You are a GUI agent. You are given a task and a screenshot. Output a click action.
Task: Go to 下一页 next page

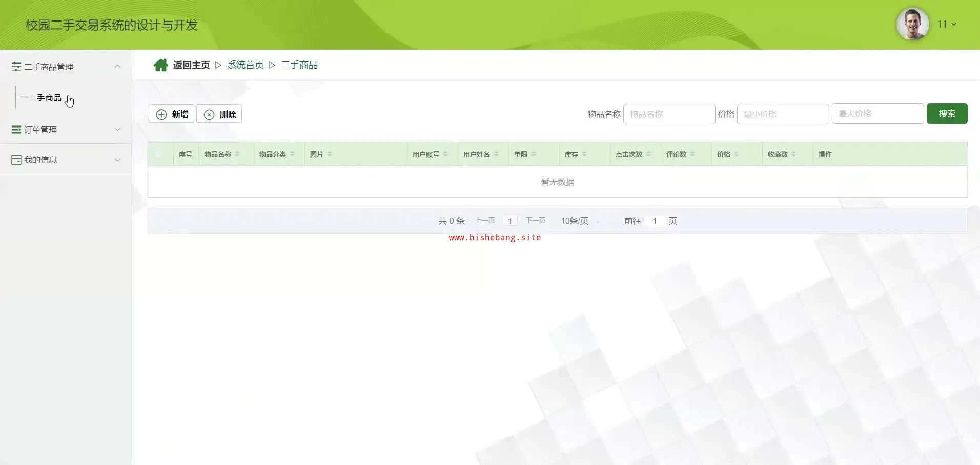coord(536,220)
